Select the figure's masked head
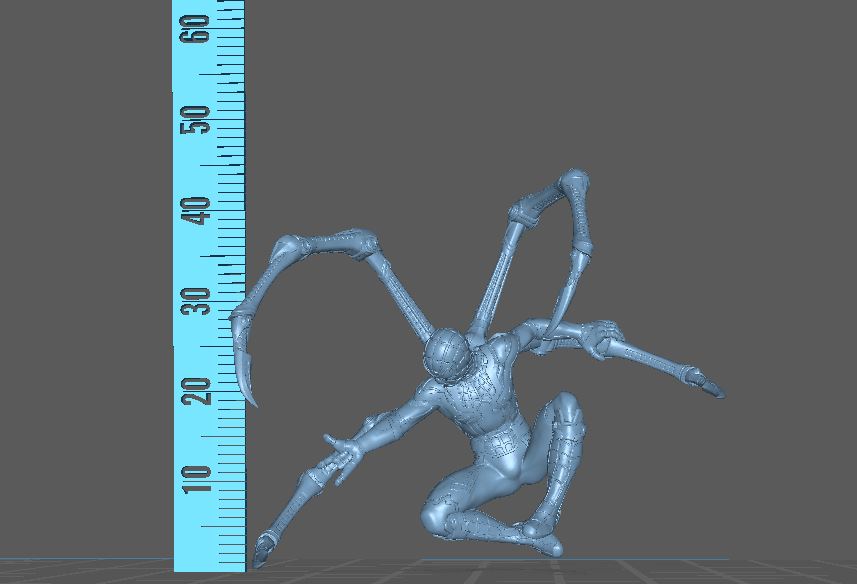 pyautogui.click(x=445, y=354)
